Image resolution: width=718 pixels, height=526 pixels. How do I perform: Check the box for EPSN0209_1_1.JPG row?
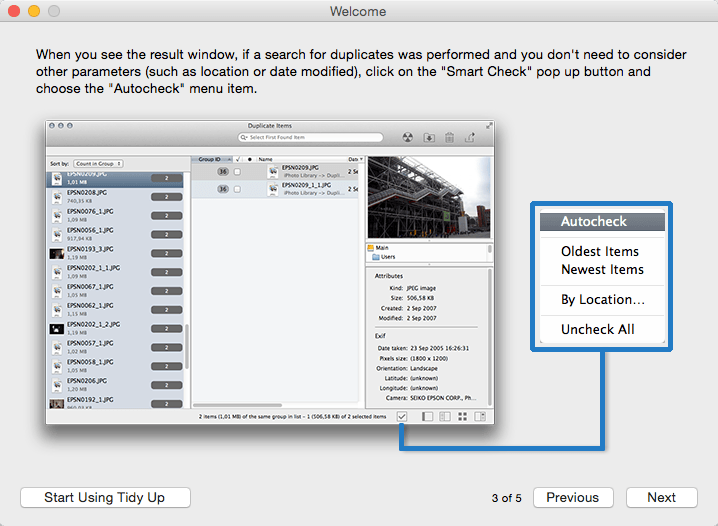point(237,188)
